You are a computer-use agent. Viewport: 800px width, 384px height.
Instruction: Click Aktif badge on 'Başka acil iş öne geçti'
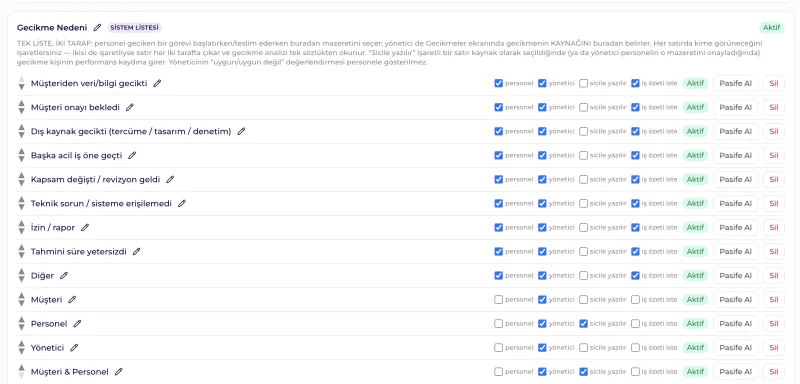[695, 155]
